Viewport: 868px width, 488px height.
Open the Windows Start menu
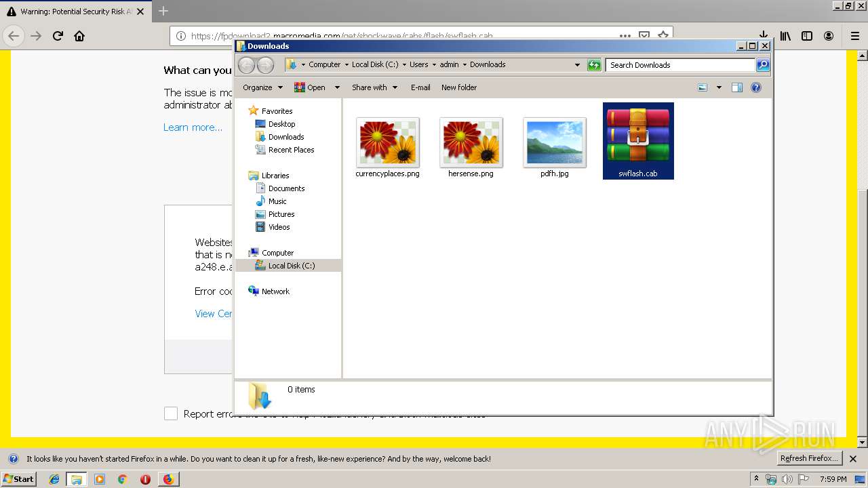click(19, 479)
